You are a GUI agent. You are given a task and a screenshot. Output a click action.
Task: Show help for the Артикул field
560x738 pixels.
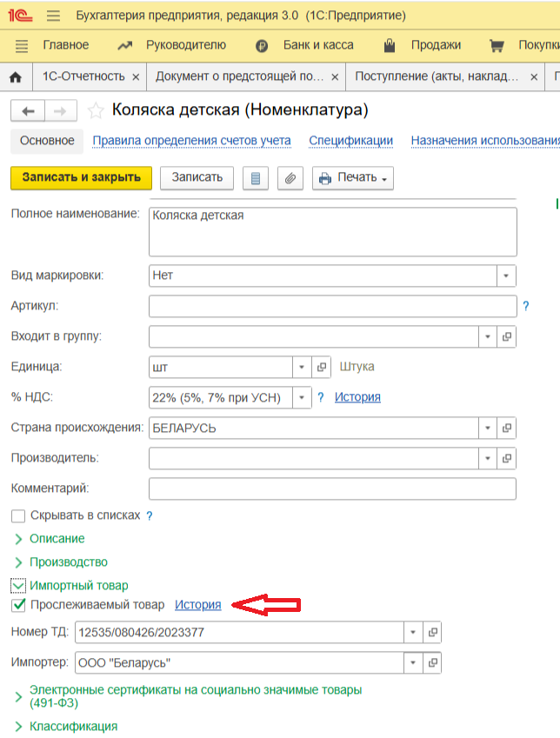click(526, 306)
